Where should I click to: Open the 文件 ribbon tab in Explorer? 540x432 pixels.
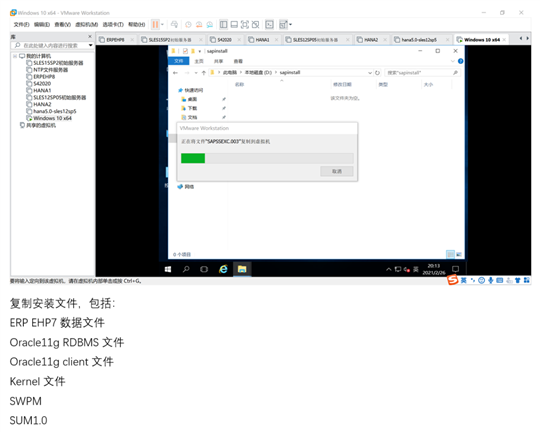[x=178, y=61]
